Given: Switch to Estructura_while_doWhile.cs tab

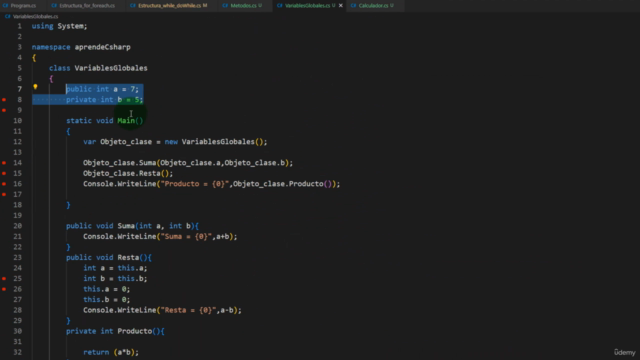Looking at the screenshot, I should pos(169,6).
